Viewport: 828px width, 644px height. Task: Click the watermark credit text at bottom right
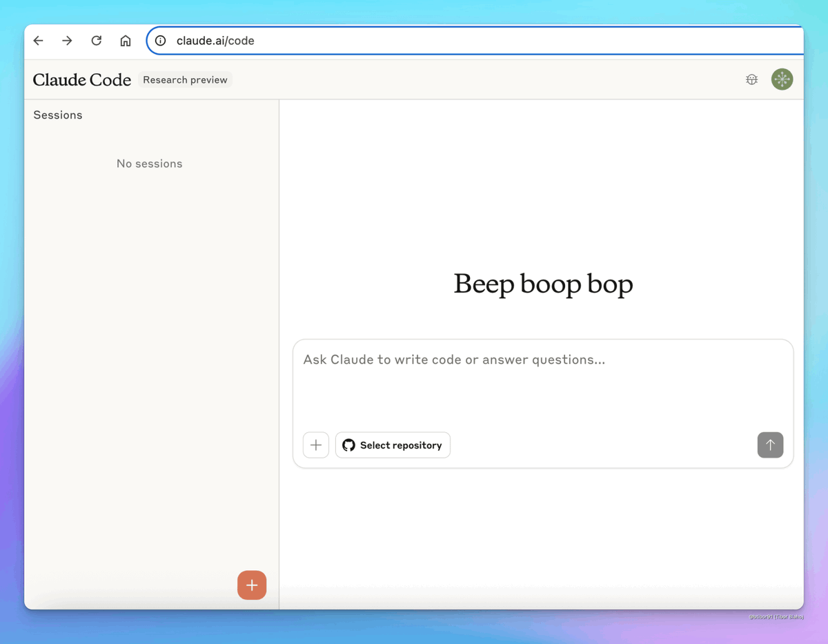[x=776, y=617]
